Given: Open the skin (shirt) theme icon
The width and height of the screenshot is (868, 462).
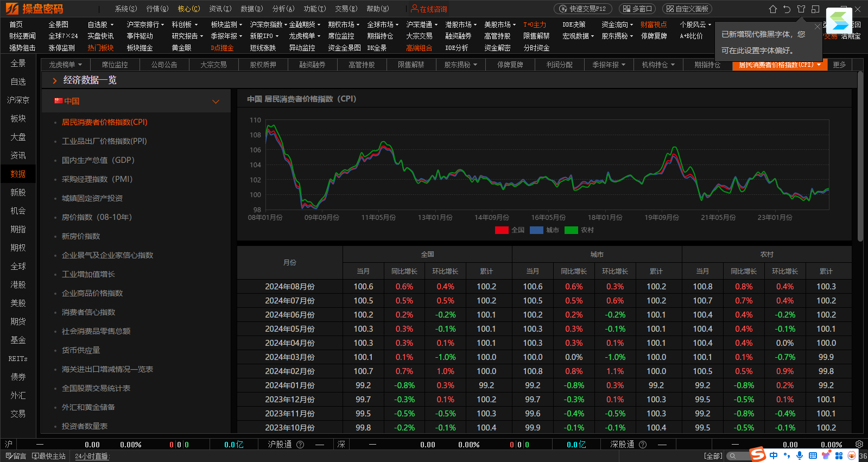Looking at the screenshot, I should [801, 9].
